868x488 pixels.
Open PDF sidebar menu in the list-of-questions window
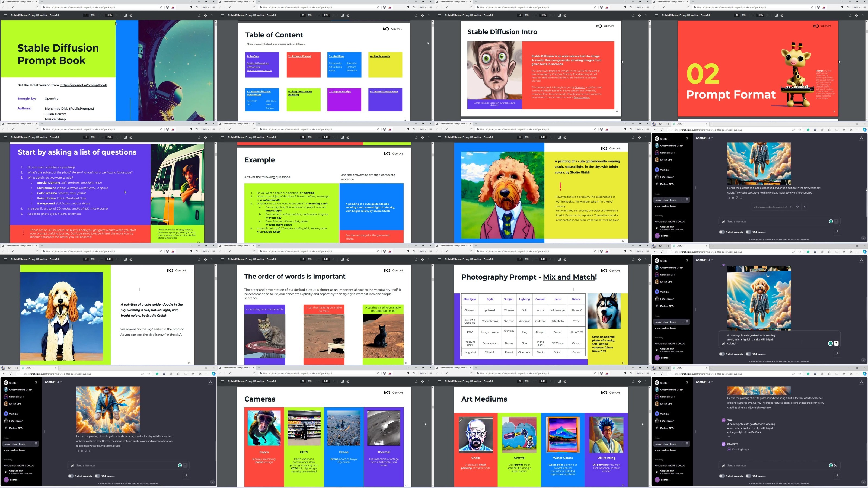tap(5, 137)
